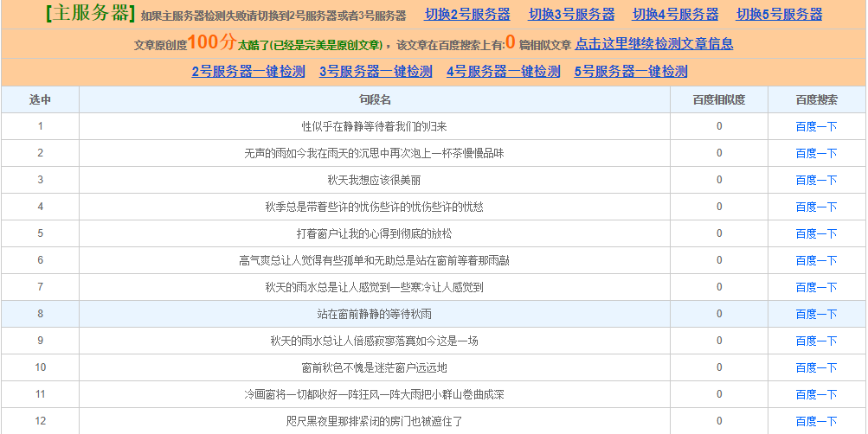
Task: Search Baidu for sentence in row 3
Action: 816,180
